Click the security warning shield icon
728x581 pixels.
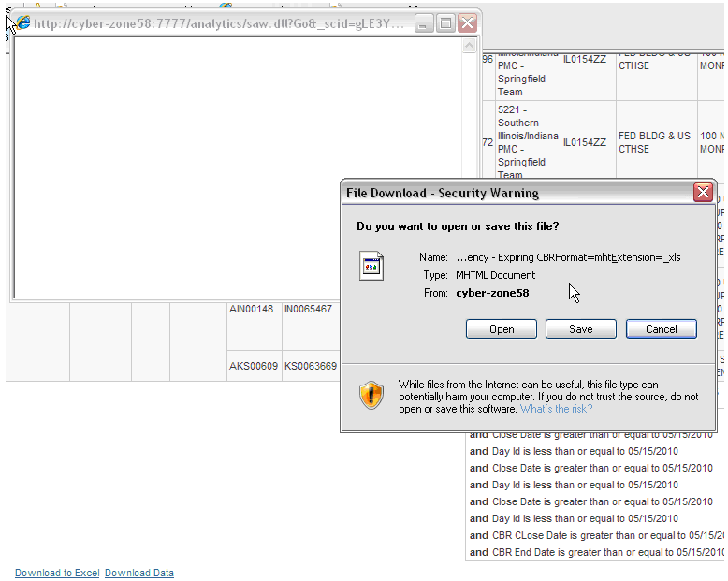point(371,396)
